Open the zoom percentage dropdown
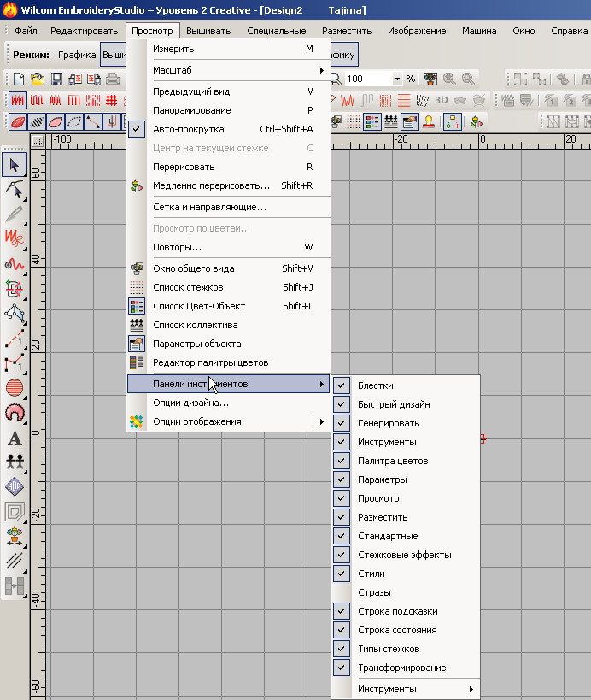 (397, 79)
